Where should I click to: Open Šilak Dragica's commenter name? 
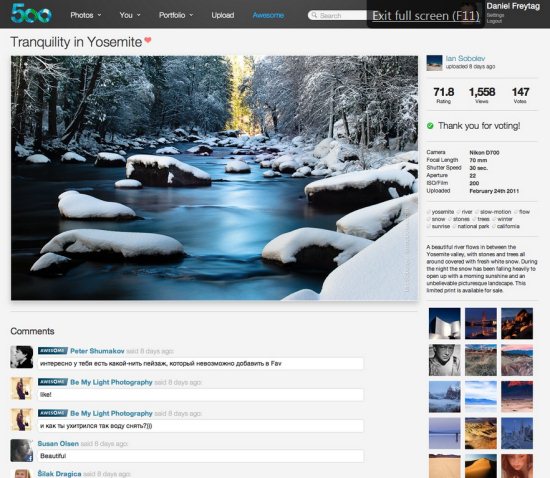59,474
